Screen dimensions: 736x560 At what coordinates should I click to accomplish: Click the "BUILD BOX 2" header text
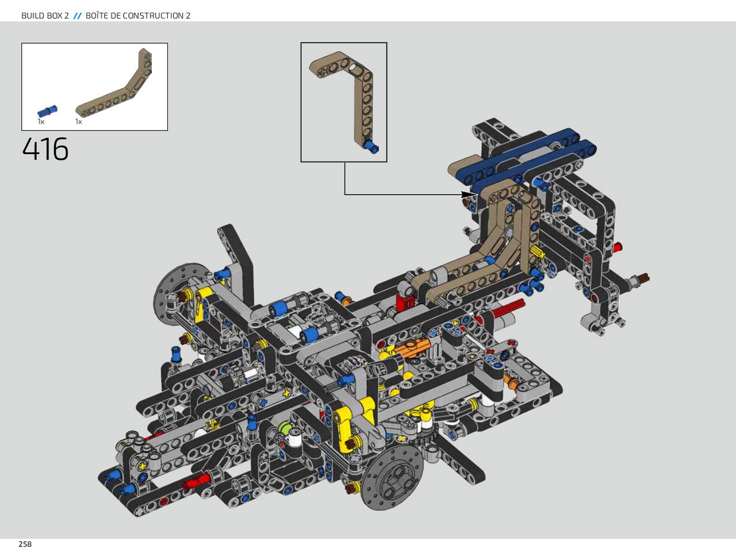pos(45,16)
